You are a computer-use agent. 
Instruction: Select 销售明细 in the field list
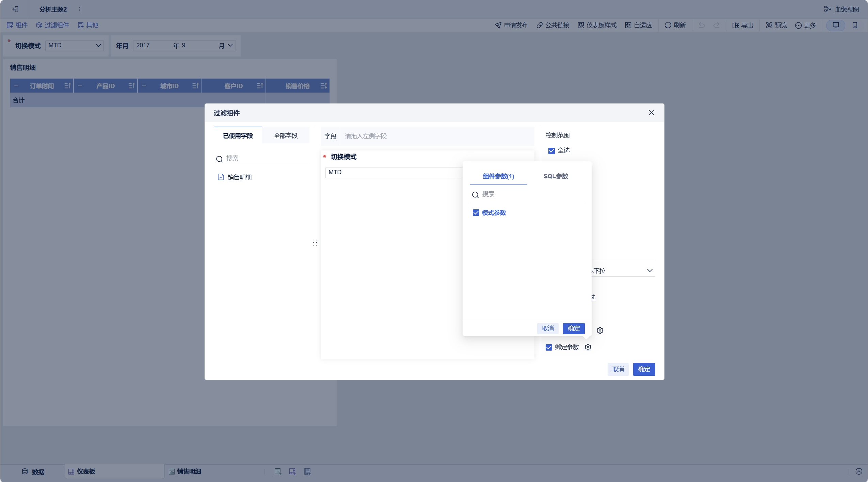235,177
